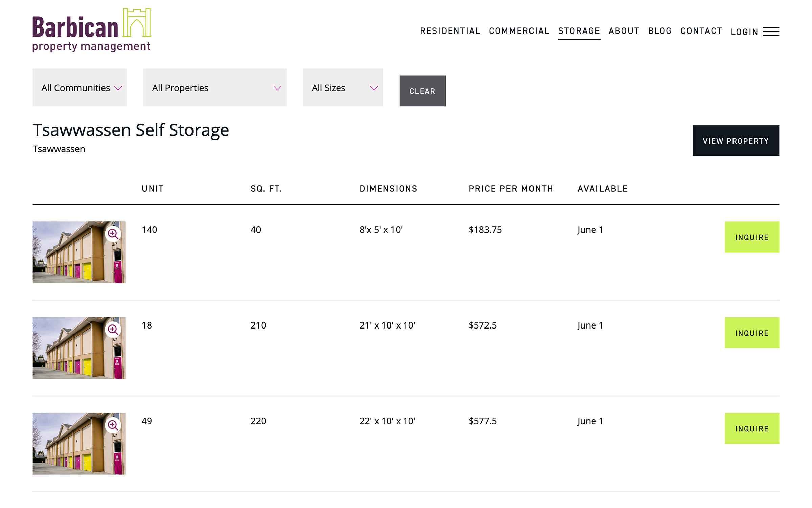The image size is (812, 508).
Task: Expand the All Properties dropdown
Action: (215, 88)
